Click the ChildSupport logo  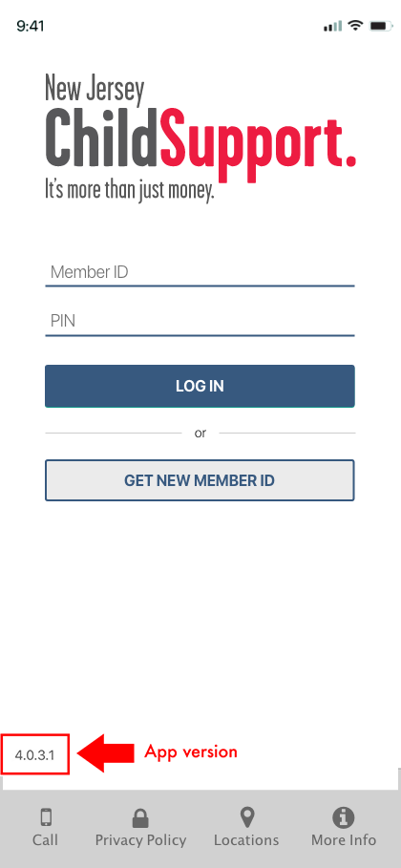click(200, 138)
